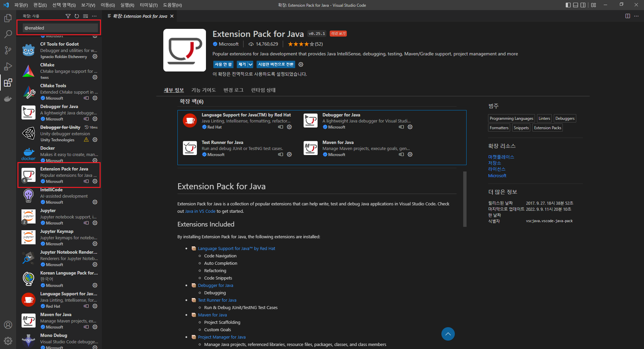
Task: Close the Extension Pack for Java editor tab
Action: (x=172, y=16)
